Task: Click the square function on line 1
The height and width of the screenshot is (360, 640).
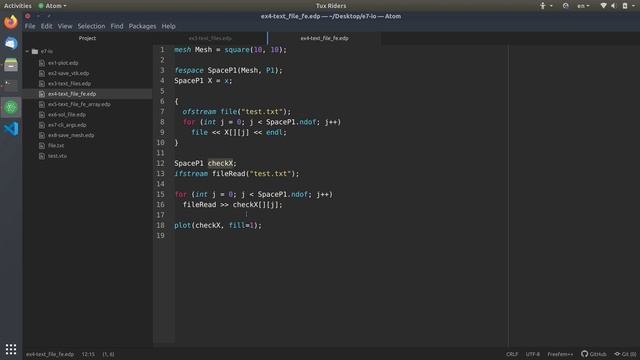Action: click(237, 50)
